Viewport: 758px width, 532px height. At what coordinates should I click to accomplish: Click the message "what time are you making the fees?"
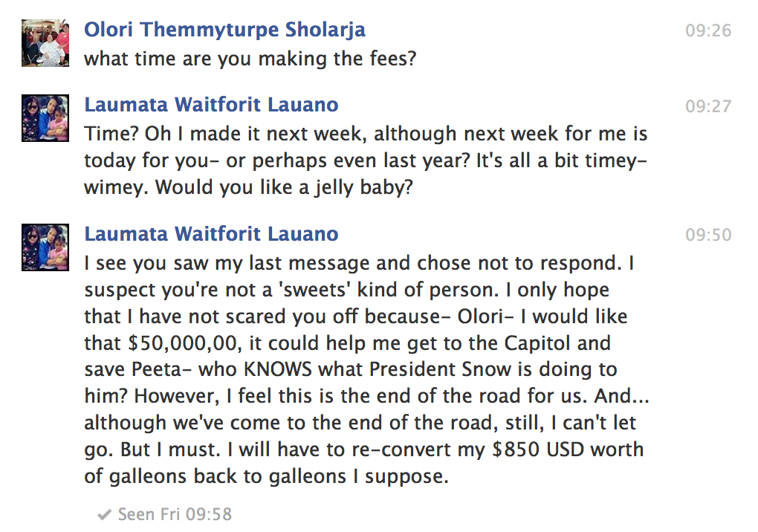click(250, 59)
